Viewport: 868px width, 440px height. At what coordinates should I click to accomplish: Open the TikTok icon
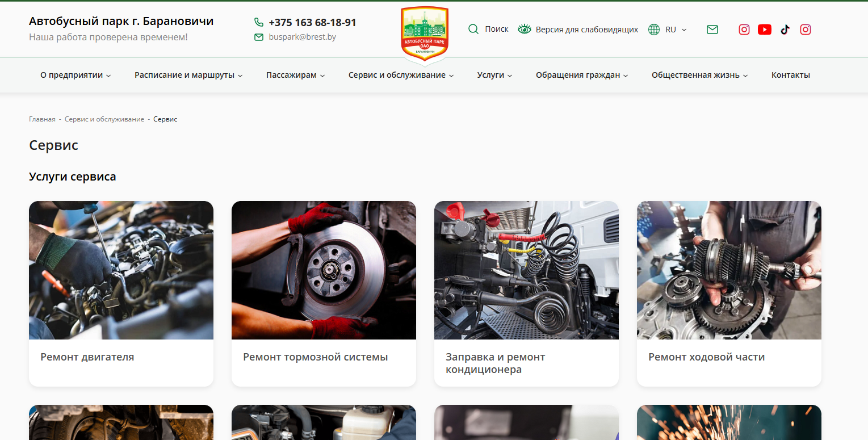pyautogui.click(x=785, y=30)
